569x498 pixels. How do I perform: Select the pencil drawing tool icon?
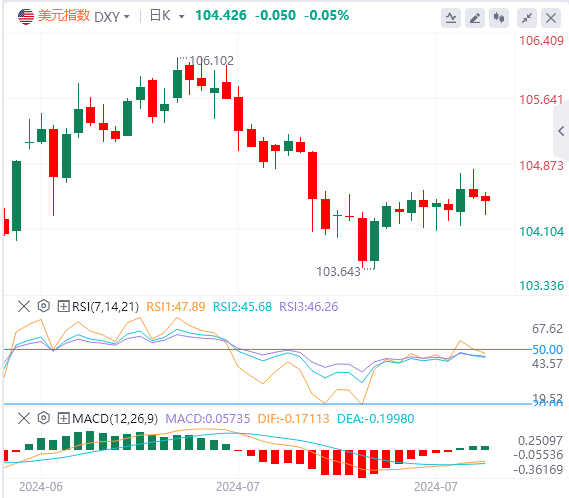(x=475, y=18)
